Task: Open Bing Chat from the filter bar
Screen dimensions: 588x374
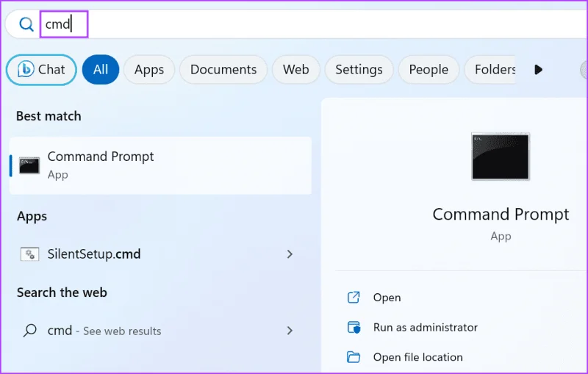Action: tap(41, 70)
